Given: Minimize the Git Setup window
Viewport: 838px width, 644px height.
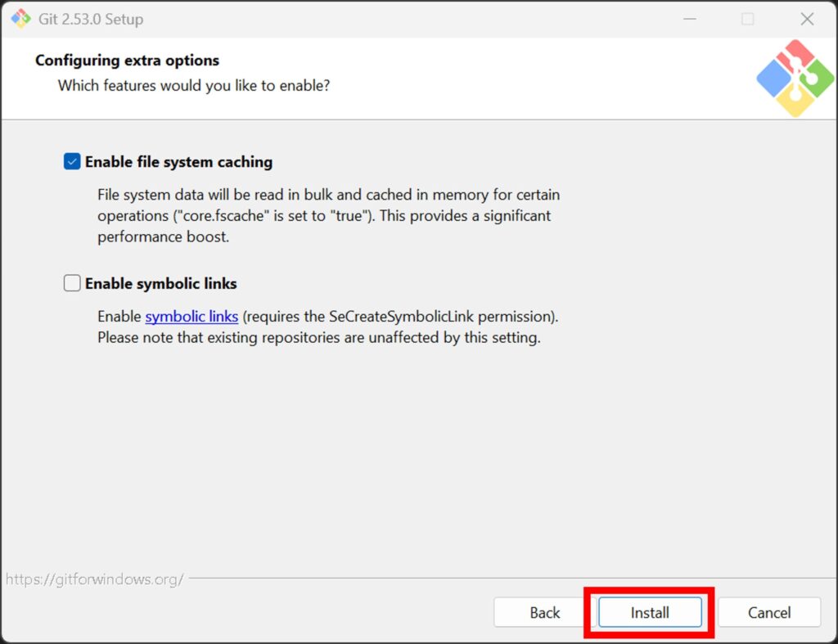Looking at the screenshot, I should (688, 19).
